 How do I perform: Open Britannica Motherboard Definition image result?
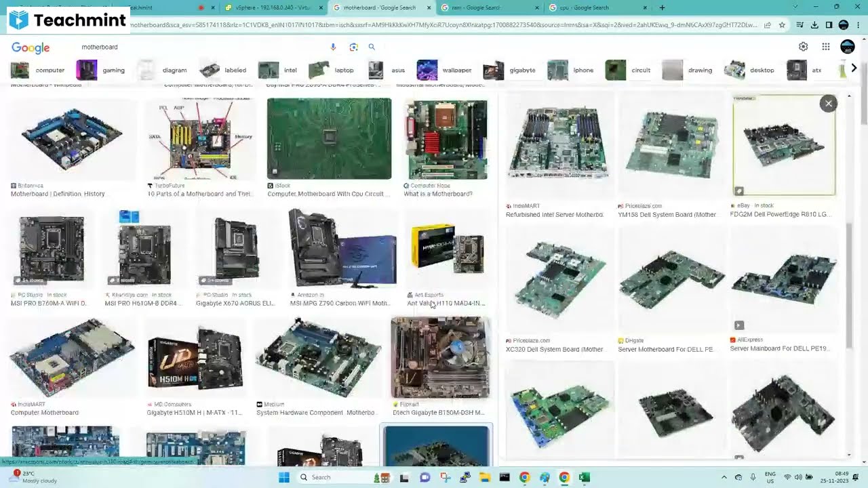tap(71, 139)
